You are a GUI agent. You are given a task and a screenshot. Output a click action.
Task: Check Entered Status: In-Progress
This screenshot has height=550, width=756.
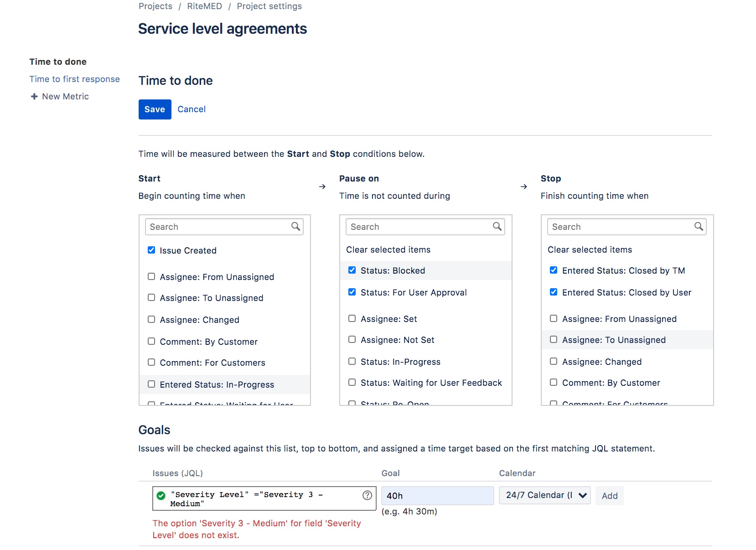(x=151, y=384)
